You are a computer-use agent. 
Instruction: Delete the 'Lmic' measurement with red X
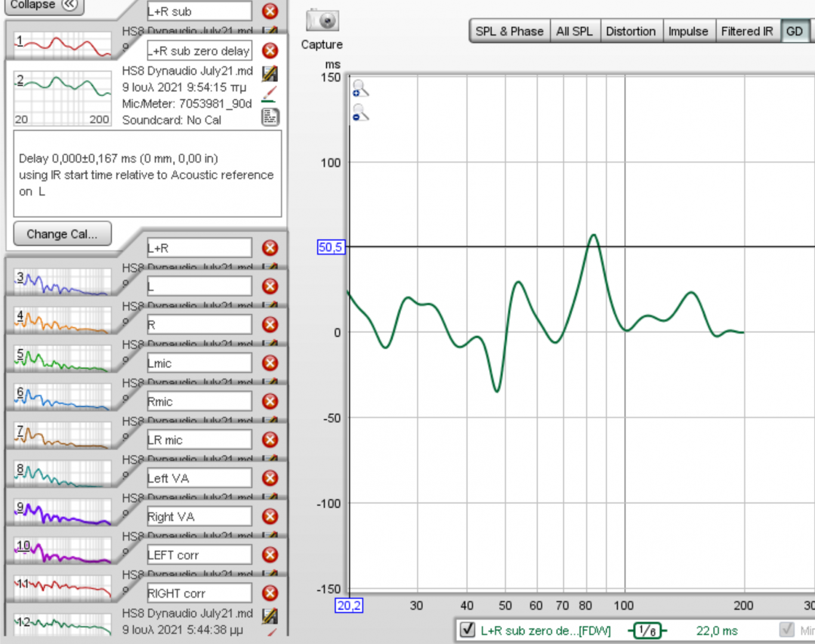pyautogui.click(x=270, y=363)
